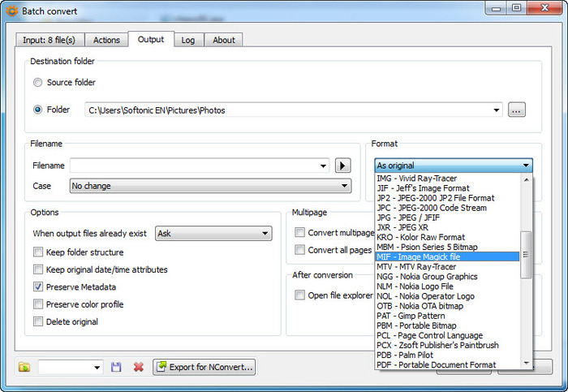This screenshot has width=568, height=392.
Task: Click the format list scroll up arrow
Action: point(527,179)
